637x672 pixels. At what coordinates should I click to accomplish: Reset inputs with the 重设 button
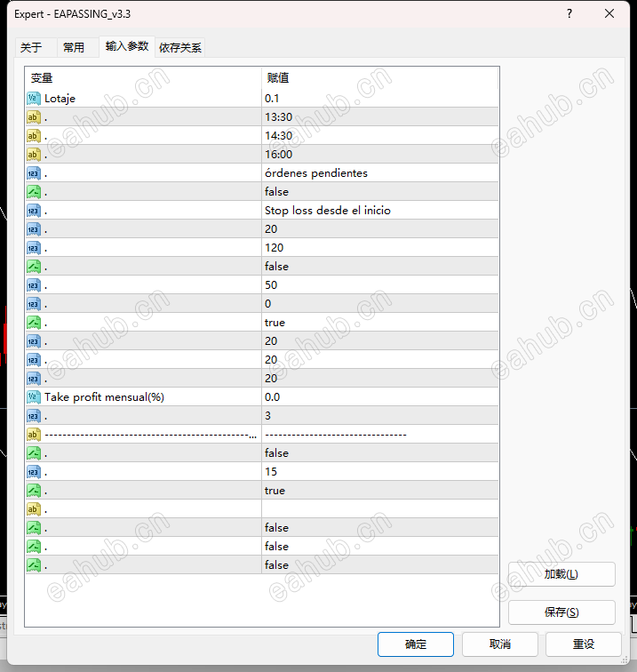[x=584, y=644]
